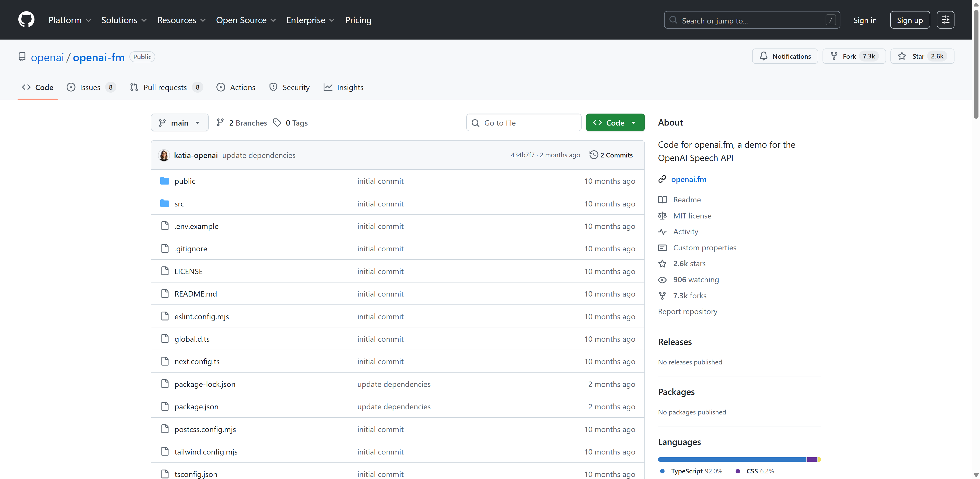Click katia-openai's avatar image
Viewport: 980px width, 479px height.
(x=164, y=155)
